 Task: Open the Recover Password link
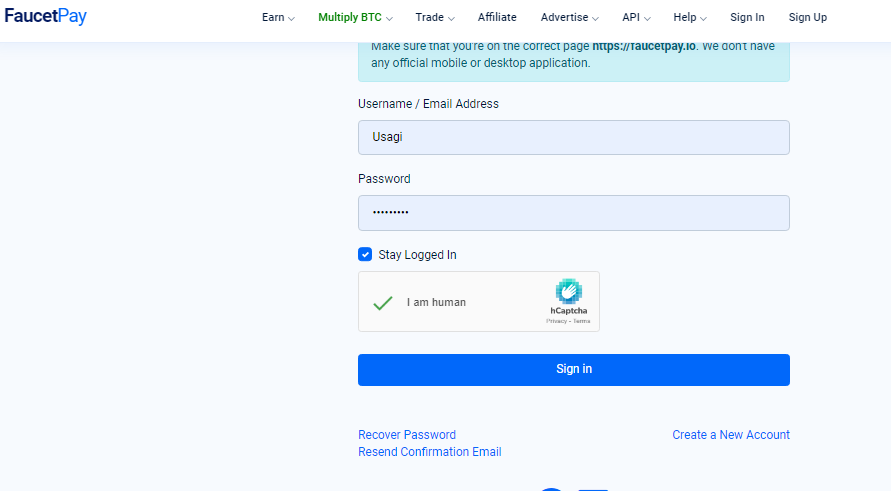coord(407,435)
